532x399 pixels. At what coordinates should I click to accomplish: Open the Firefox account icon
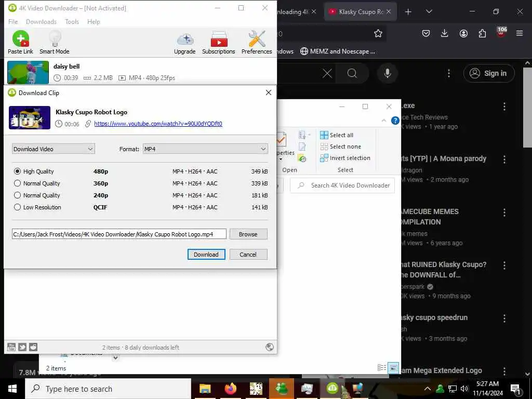click(463, 33)
